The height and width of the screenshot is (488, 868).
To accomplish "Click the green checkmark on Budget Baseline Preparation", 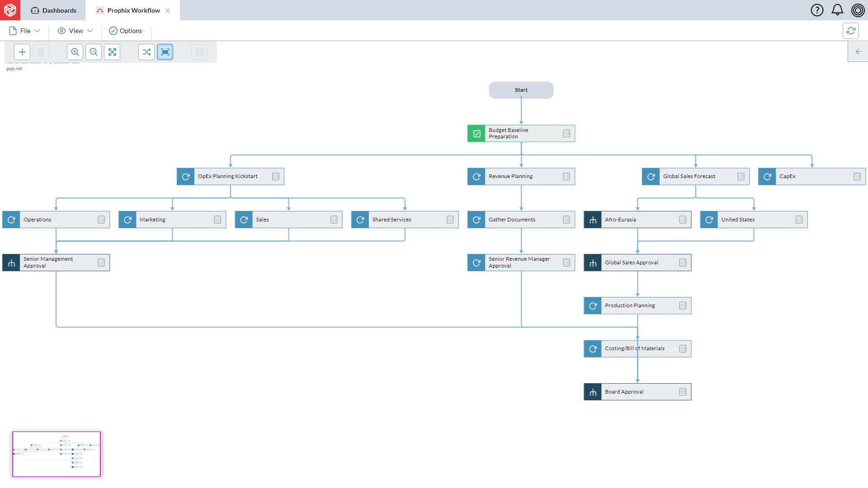I will click(476, 134).
